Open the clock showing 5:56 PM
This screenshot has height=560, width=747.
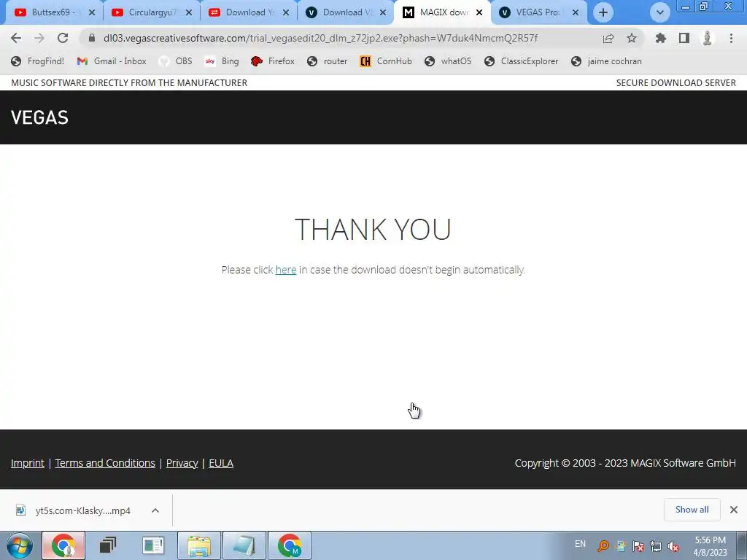(710, 546)
